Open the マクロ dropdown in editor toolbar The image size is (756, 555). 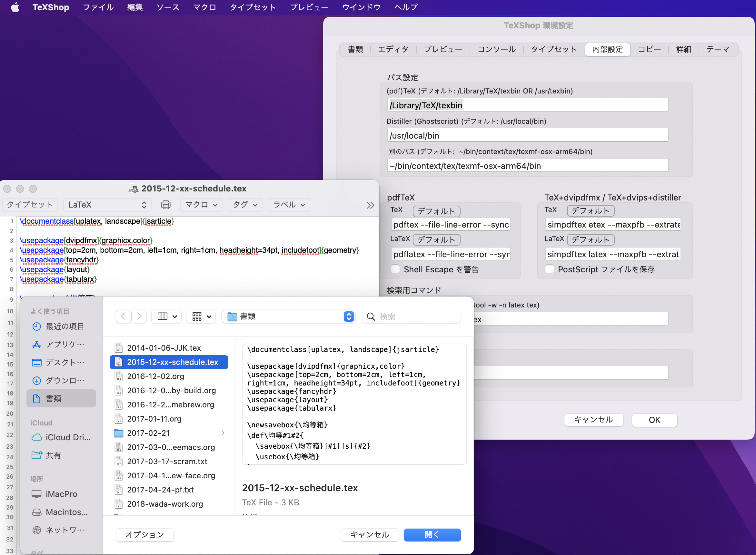click(x=201, y=205)
